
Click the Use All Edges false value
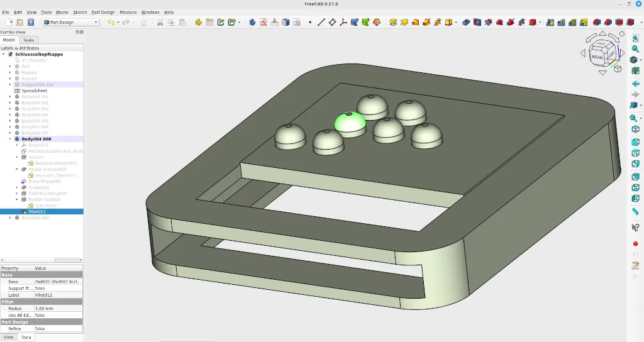58,315
